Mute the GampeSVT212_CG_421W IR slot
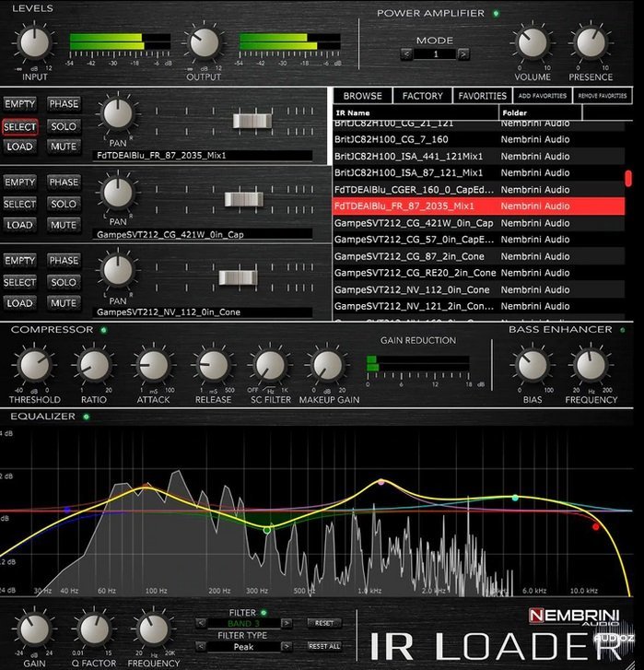Screen dimensions: 644x670 pos(64,225)
